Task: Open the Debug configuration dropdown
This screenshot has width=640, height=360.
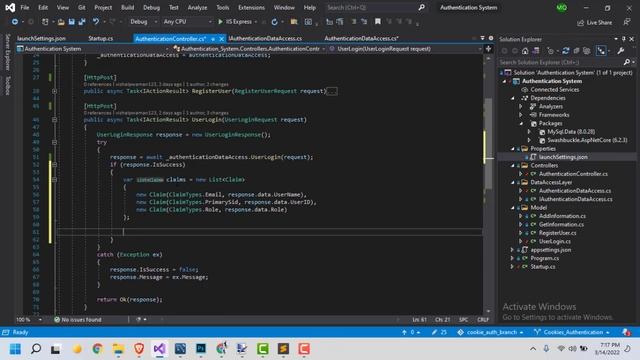Action: point(143,22)
